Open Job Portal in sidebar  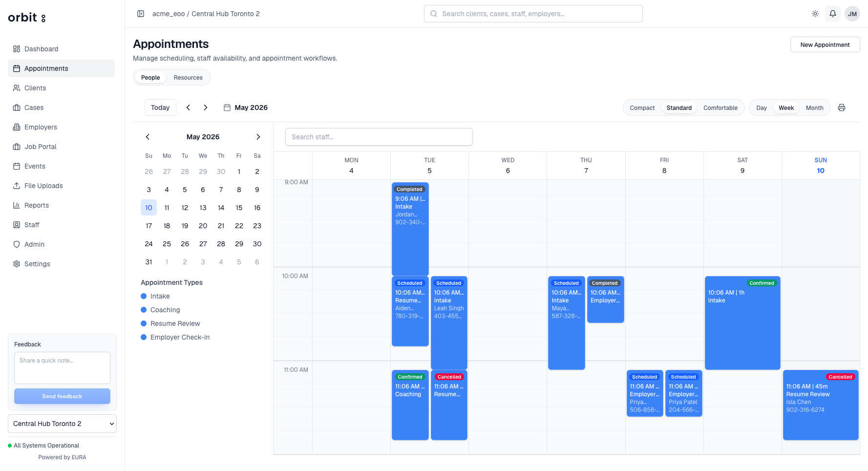pos(61,147)
